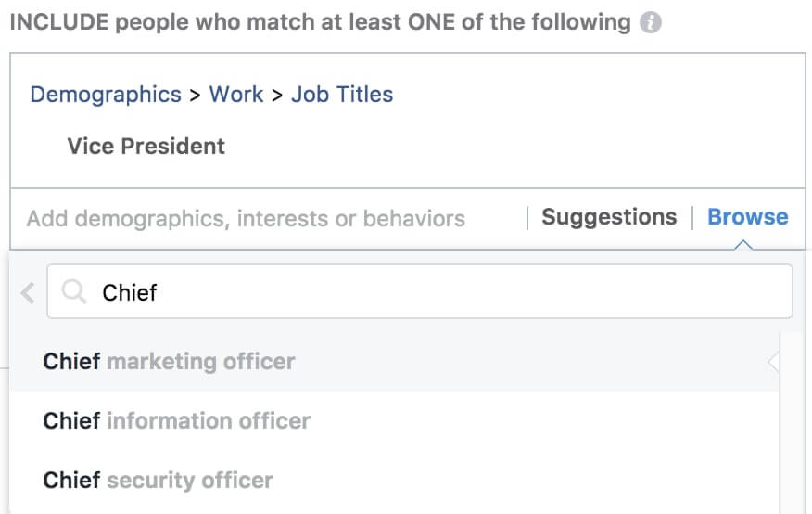Select the Job Titles breadcrumb link
Image resolution: width=812 pixels, height=514 pixels.
(x=342, y=95)
